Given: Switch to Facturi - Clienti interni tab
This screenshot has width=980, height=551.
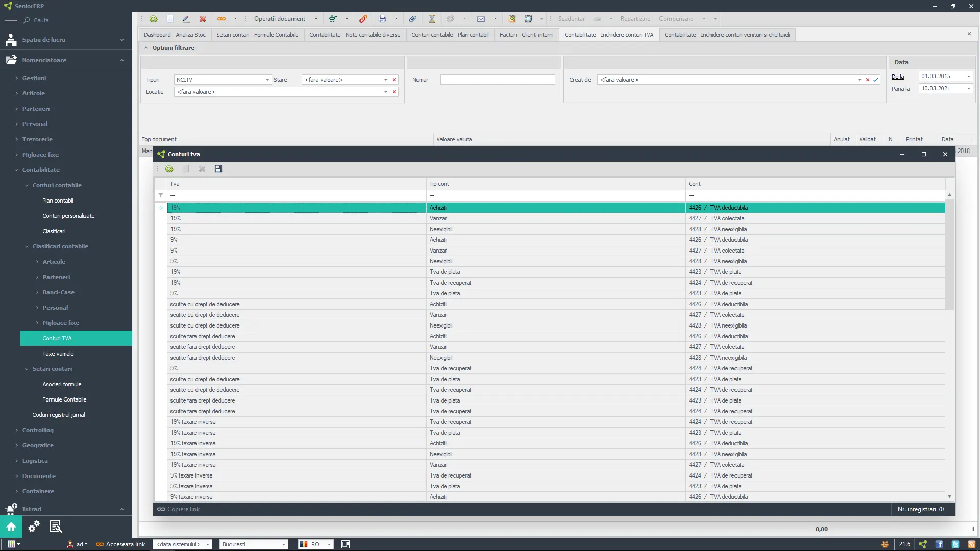Looking at the screenshot, I should click(526, 35).
